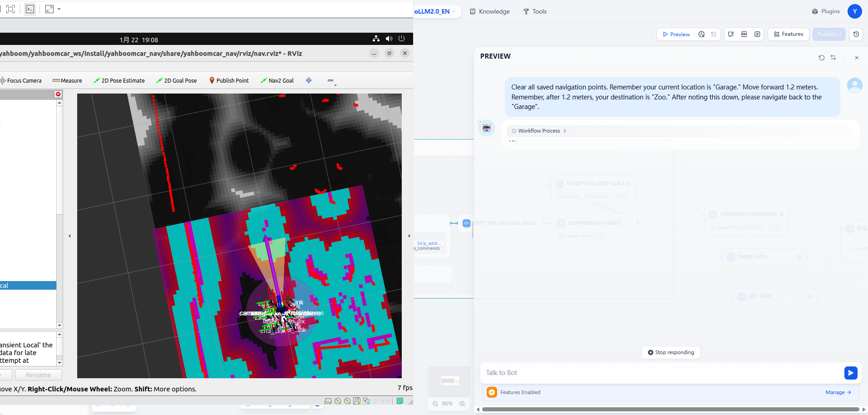Viewport: 868px width, 415px height.
Task: Select the 2D Pose Estimate tool
Action: point(119,80)
